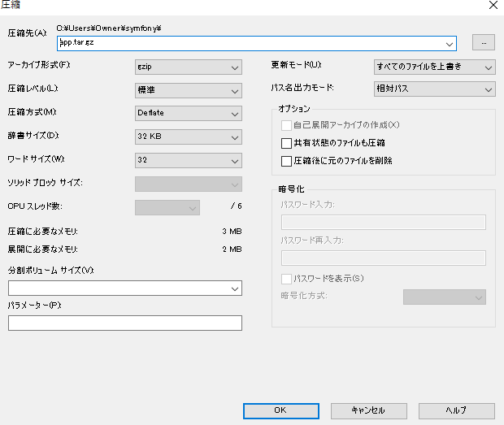
Task: Toggle the 自己展開アーカイブの作成 checkbox
Action: [286, 125]
